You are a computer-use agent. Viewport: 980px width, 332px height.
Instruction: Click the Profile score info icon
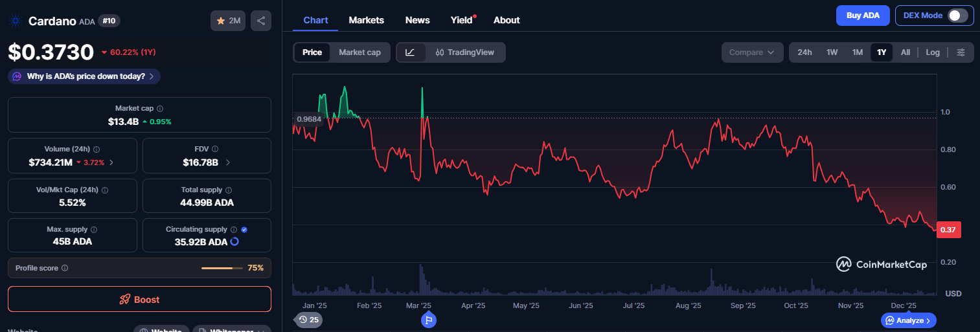click(x=65, y=268)
